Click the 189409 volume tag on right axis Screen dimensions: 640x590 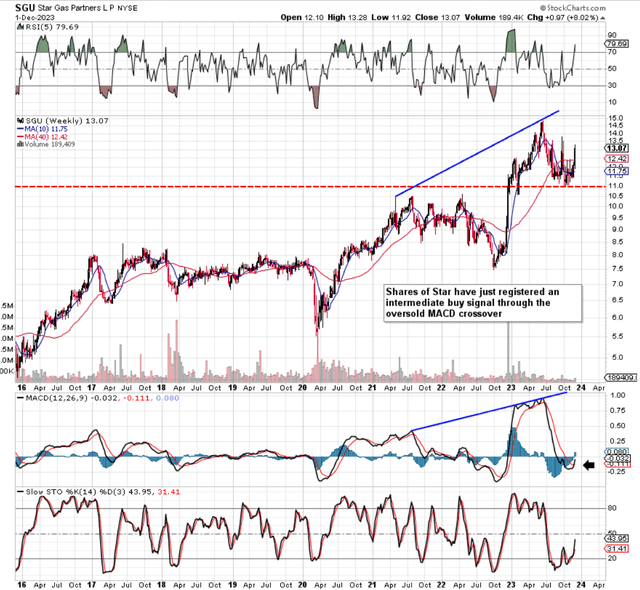(x=620, y=378)
